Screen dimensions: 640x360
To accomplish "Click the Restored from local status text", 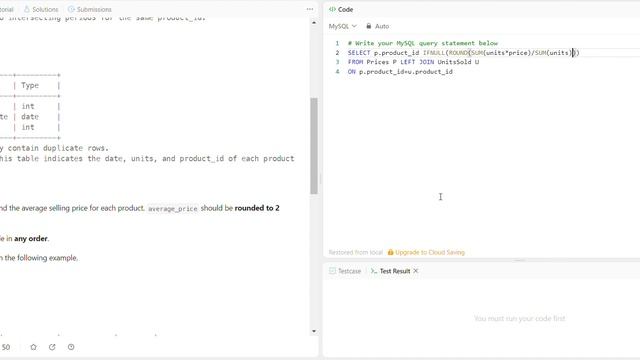I will (356, 252).
